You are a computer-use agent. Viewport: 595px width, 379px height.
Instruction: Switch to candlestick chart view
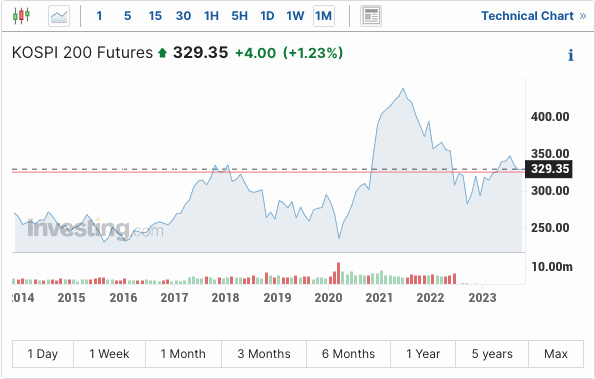point(21,16)
